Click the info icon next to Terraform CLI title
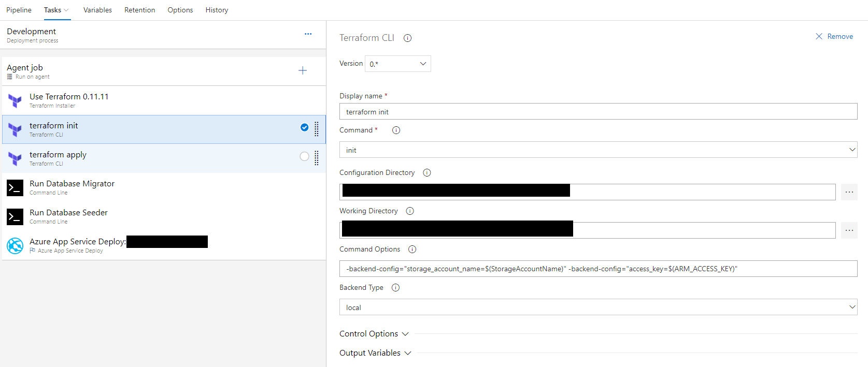The width and height of the screenshot is (868, 367). pos(408,38)
